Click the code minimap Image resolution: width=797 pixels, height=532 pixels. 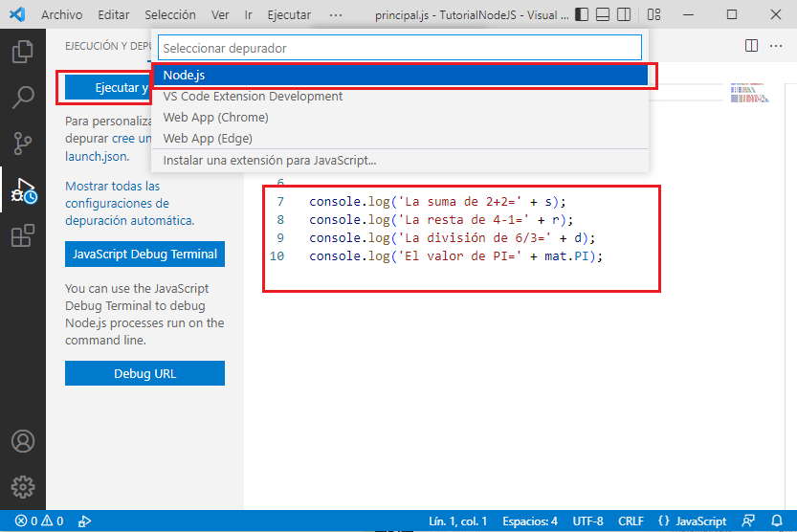click(749, 93)
